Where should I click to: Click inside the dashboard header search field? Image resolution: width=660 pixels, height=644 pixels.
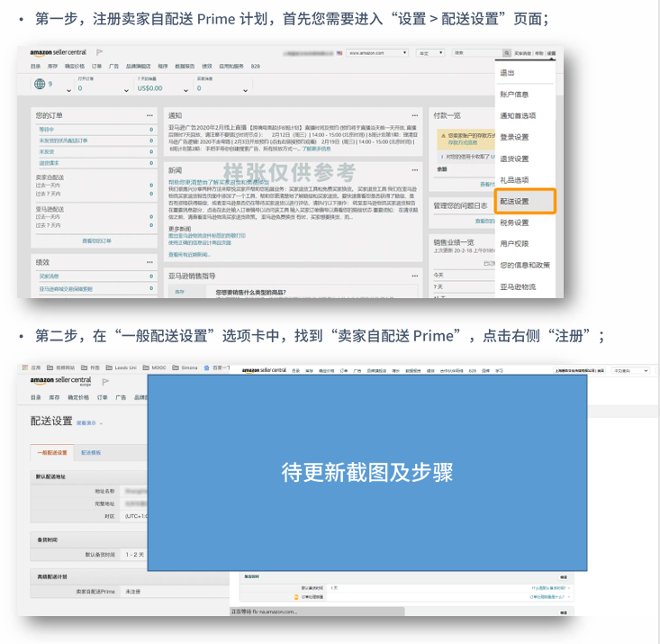point(477,53)
